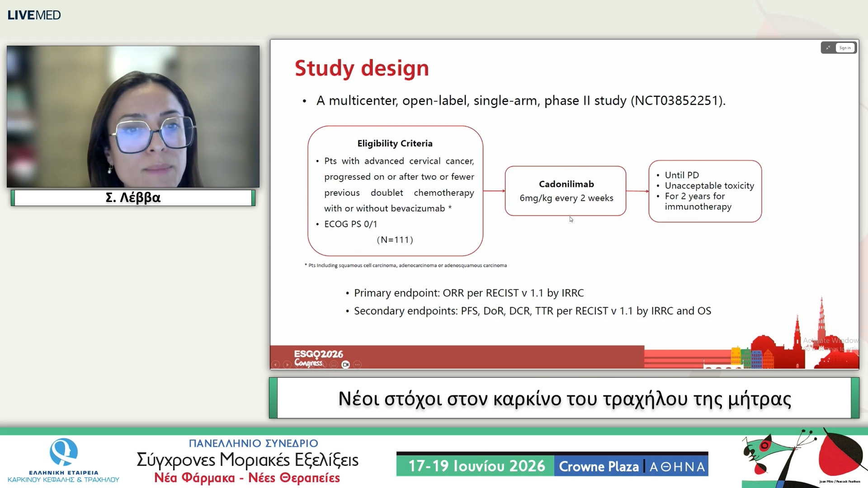Image resolution: width=868 pixels, height=488 pixels.
Task: Open the slideshow zoom magnifier tool
Action: [x=322, y=365]
